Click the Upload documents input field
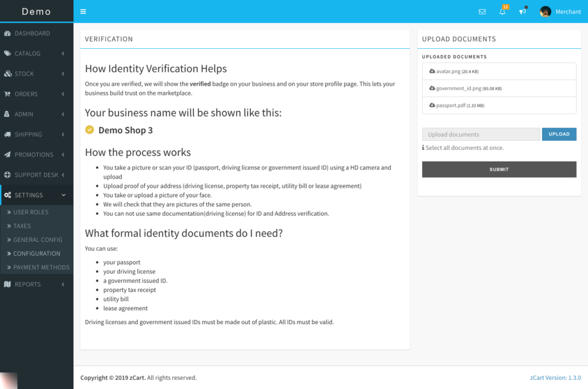Screen dimensions: 588x389 coord(481,134)
